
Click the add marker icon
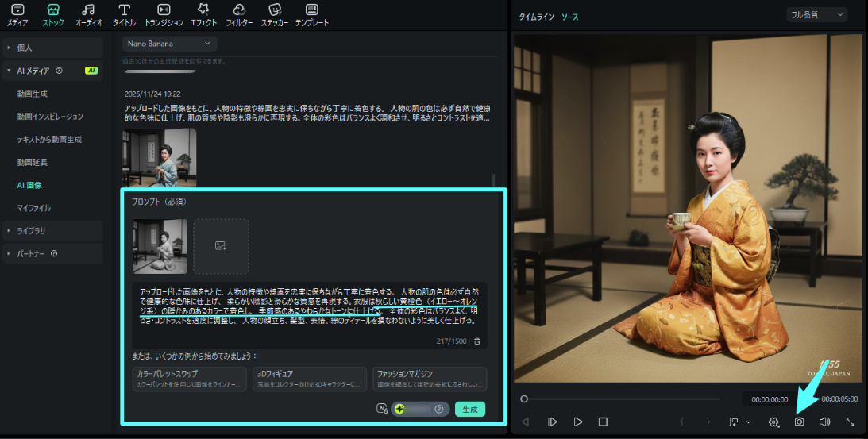[734, 422]
